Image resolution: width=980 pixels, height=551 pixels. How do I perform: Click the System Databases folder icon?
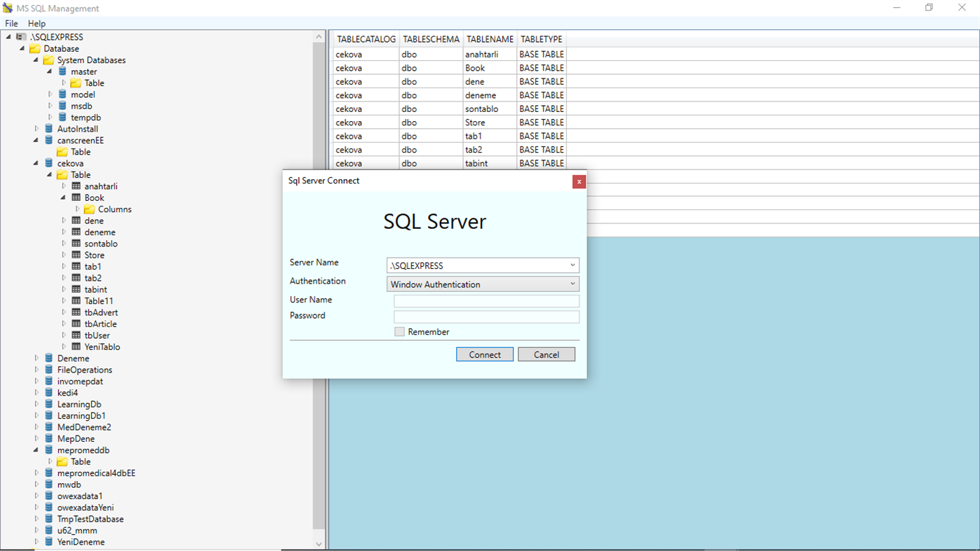tap(48, 60)
